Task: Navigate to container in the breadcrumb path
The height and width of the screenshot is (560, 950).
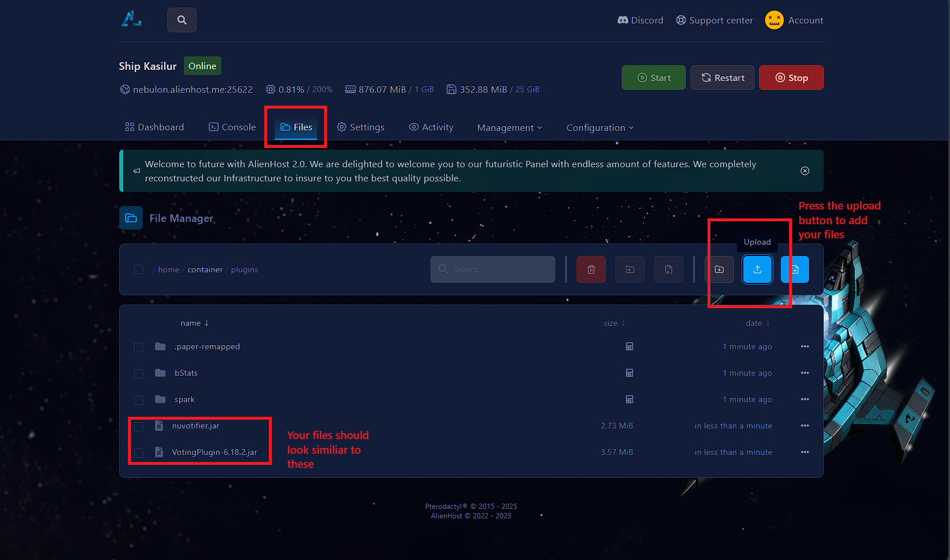Action: tap(205, 270)
